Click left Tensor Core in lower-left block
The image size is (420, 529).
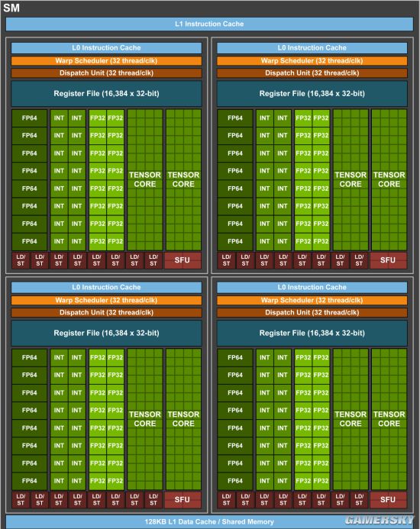145,419
